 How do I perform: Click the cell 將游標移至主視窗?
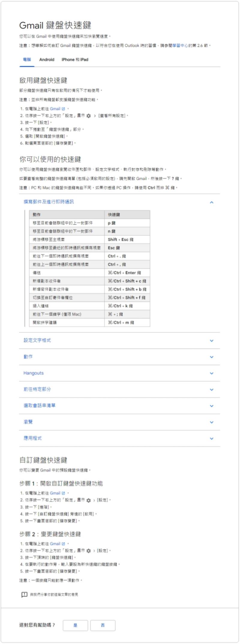pyautogui.click(x=67, y=239)
